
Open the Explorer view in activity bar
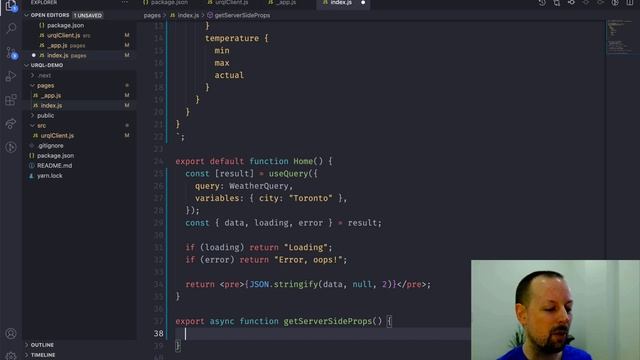point(11,5)
